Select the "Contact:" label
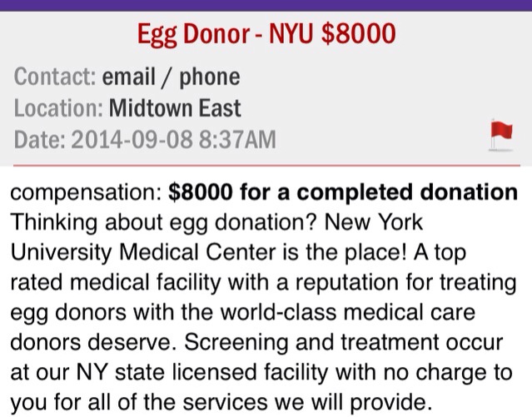The width and height of the screenshot is (532, 417). [55, 77]
